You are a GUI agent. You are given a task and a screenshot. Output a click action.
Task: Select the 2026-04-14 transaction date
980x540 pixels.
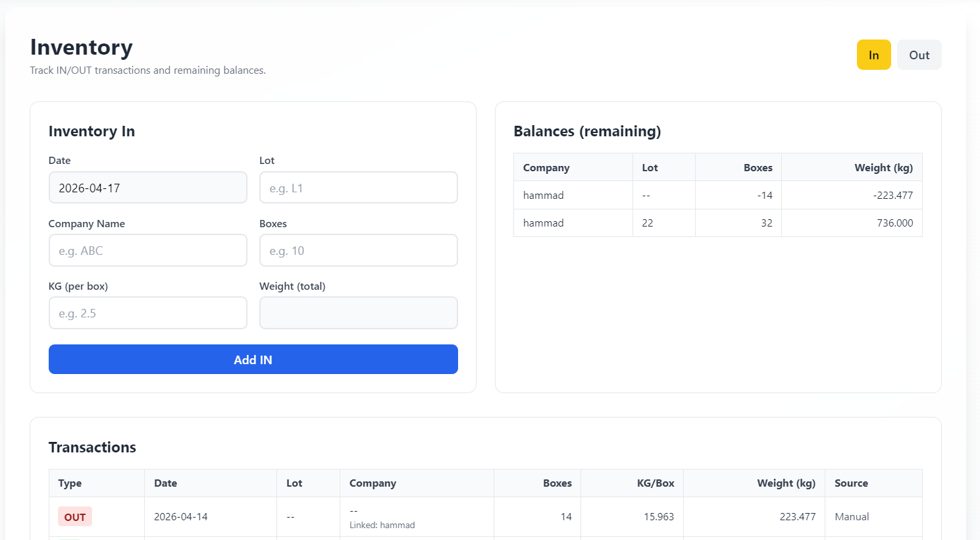[181, 517]
